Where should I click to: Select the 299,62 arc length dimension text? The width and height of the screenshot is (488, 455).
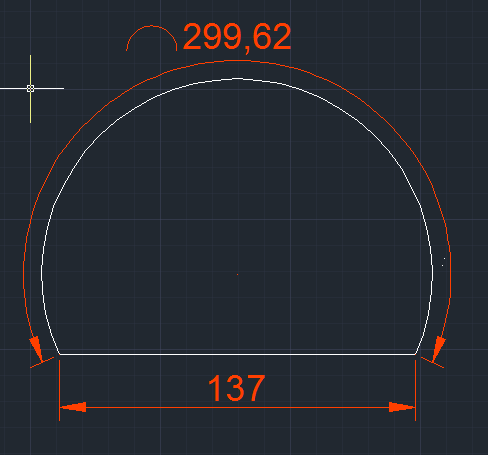point(237,37)
